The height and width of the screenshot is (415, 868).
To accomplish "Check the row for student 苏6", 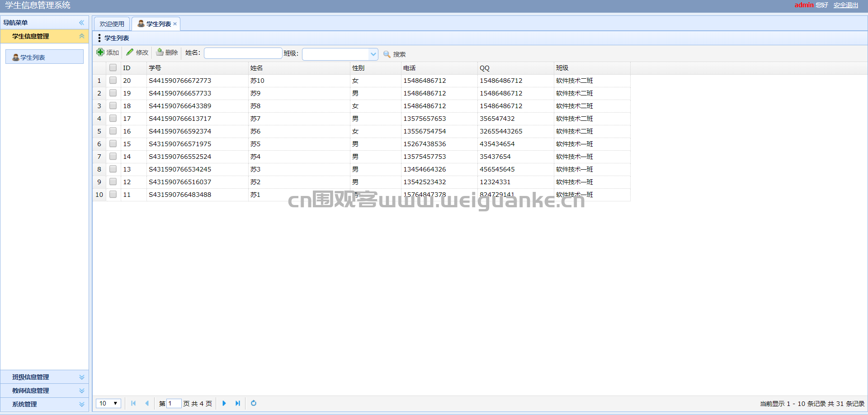I will tap(113, 131).
